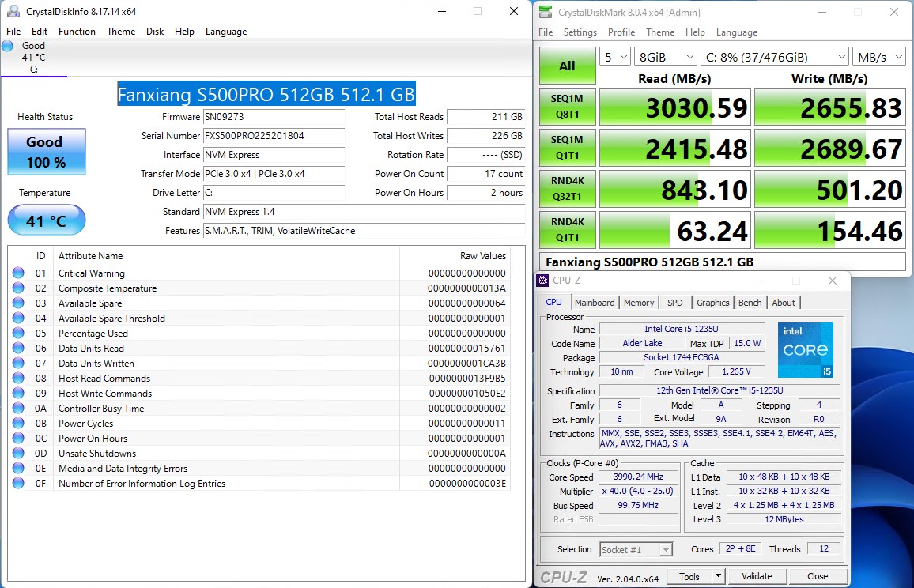This screenshot has height=588, width=914.
Task: Open the Tools dropdown arrow in CPU-Z
Action: (x=718, y=576)
